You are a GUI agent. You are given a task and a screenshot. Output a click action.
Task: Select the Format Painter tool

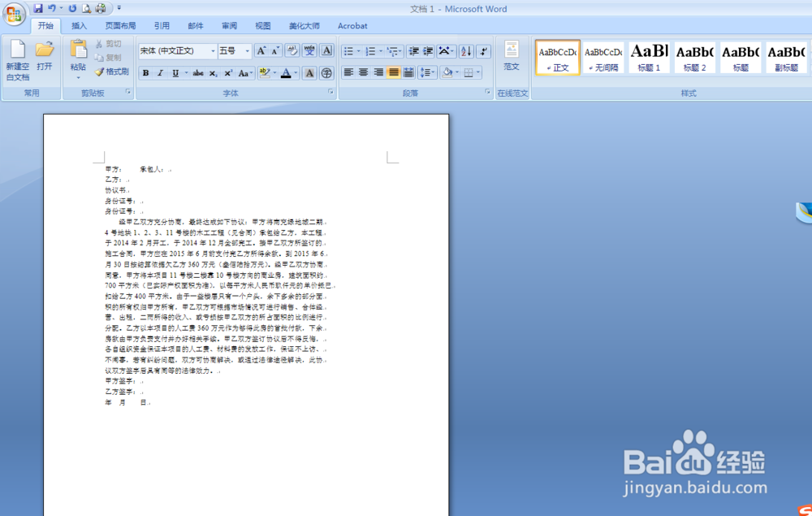click(112, 72)
